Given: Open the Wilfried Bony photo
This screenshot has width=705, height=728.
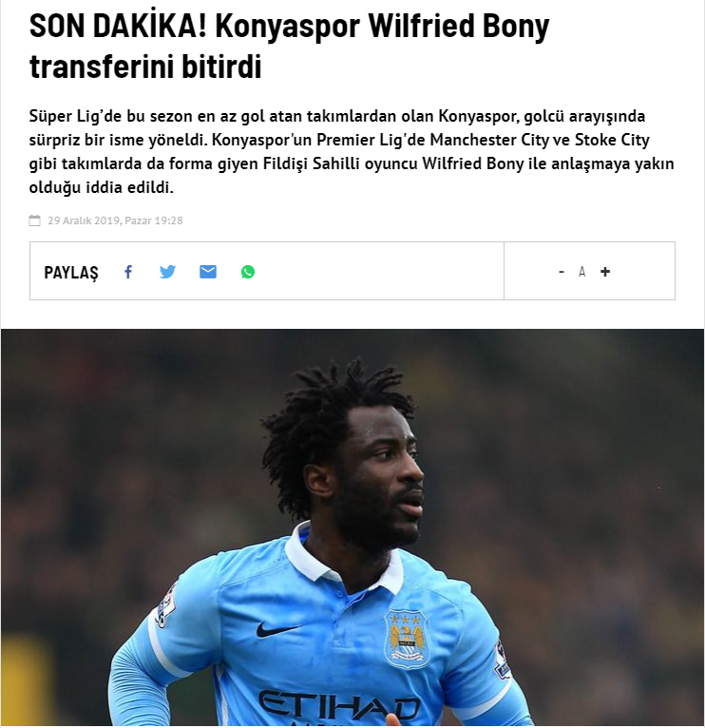Looking at the screenshot, I should pyautogui.click(x=352, y=527).
